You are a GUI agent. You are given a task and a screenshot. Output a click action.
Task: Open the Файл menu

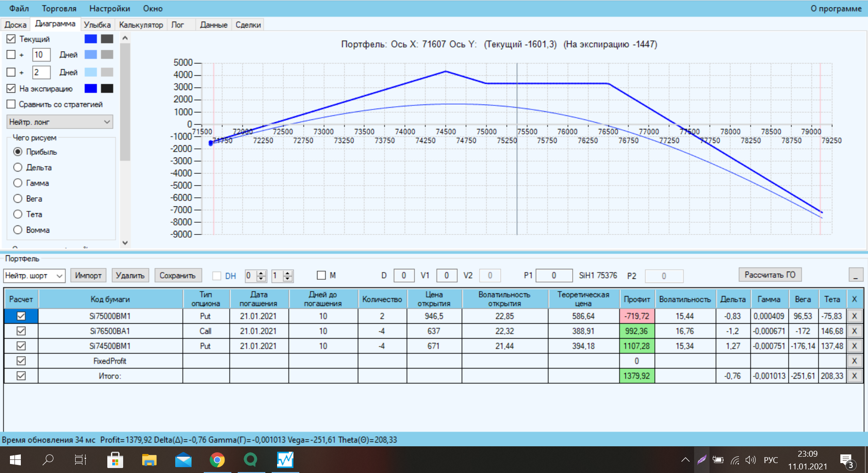19,9
